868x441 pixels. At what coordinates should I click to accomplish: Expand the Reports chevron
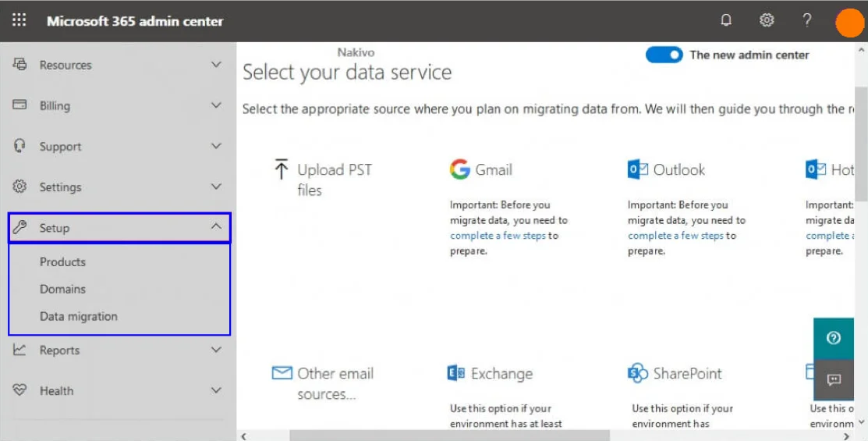point(216,350)
